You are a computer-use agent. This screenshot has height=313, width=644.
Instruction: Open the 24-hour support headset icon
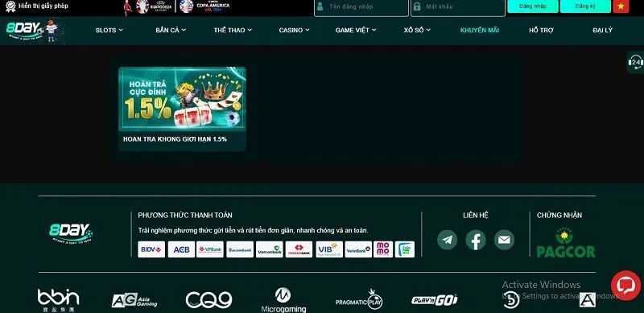coord(635,63)
